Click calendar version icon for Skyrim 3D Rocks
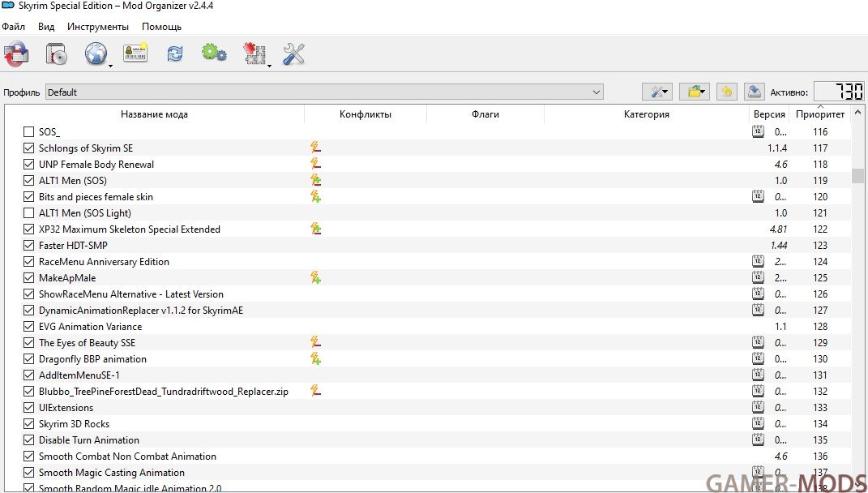868x493 pixels. pyautogui.click(x=758, y=423)
